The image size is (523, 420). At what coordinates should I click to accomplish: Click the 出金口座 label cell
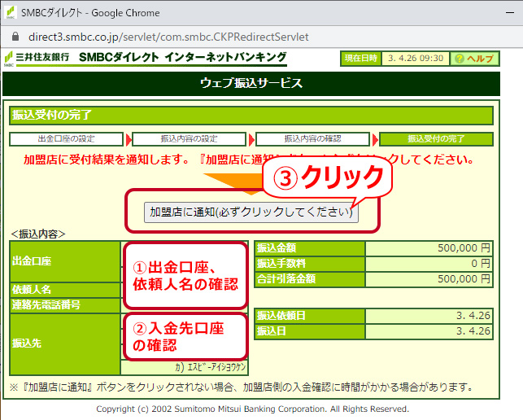click(x=65, y=261)
